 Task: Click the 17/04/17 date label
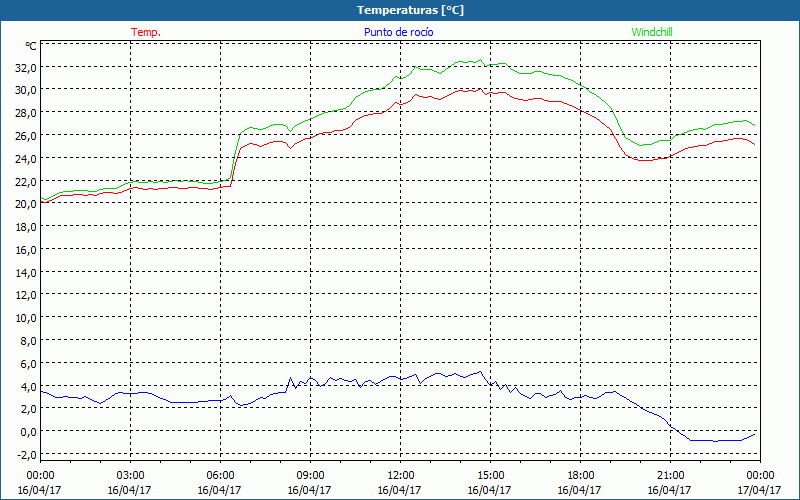[x=760, y=490]
